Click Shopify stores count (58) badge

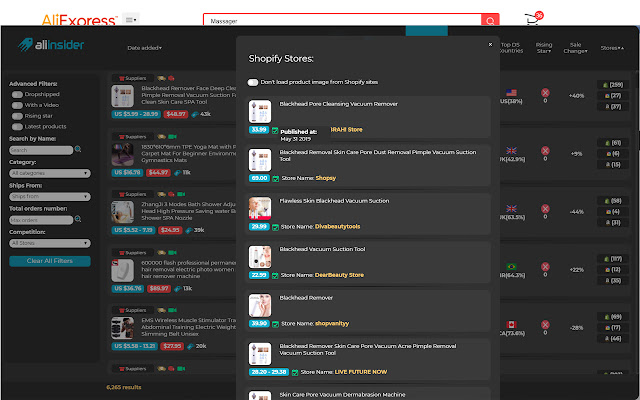613,201
